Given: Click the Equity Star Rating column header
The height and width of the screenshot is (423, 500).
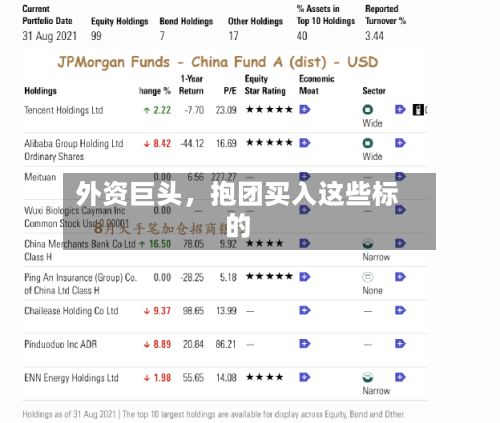Looking at the screenshot, I should pos(265,85).
